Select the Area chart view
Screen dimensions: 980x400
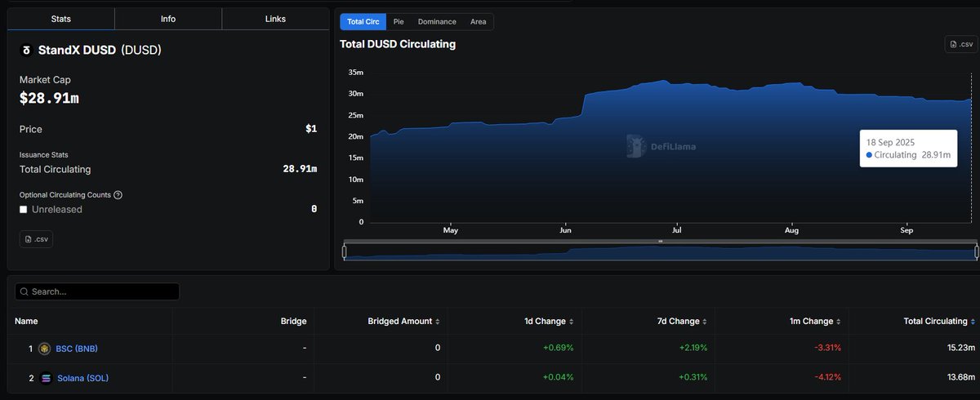point(479,22)
